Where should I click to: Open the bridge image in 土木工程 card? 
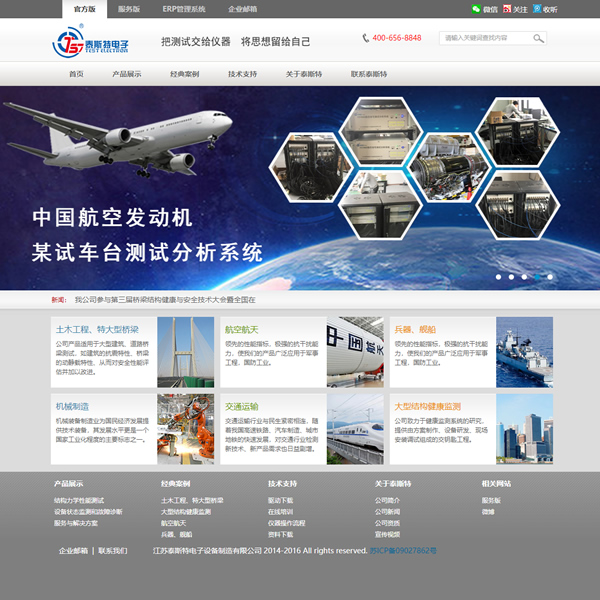pos(185,352)
